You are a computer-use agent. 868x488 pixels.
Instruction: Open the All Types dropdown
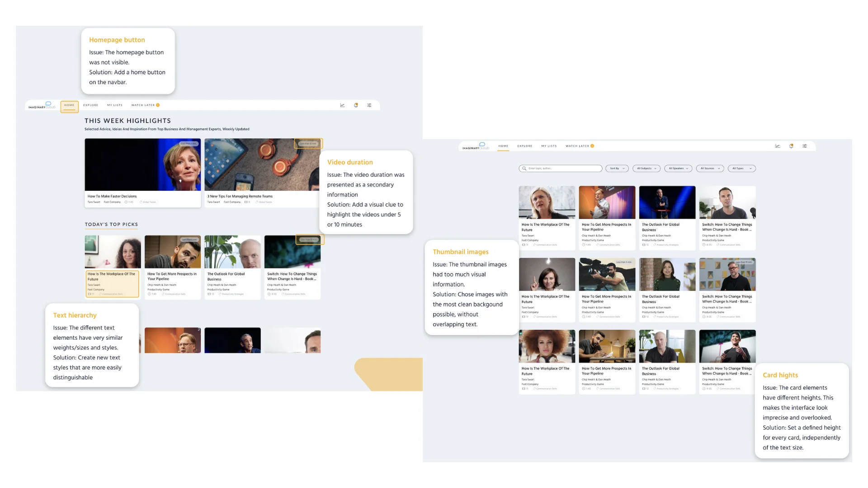click(x=742, y=169)
